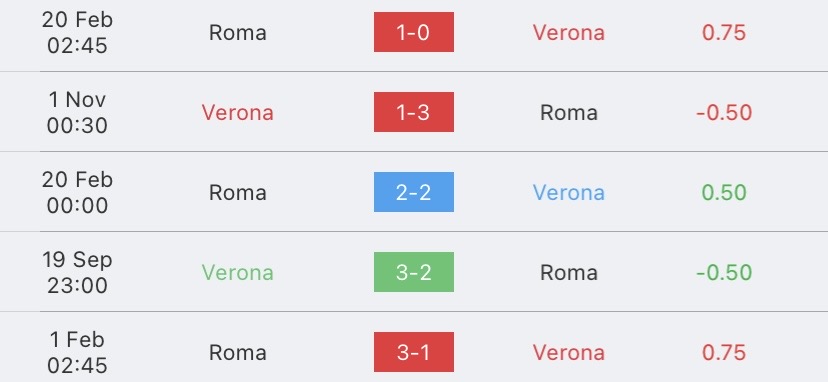This screenshot has height=382, width=828.
Task: Click the green 0.50 handicap value
Action: coord(724,192)
